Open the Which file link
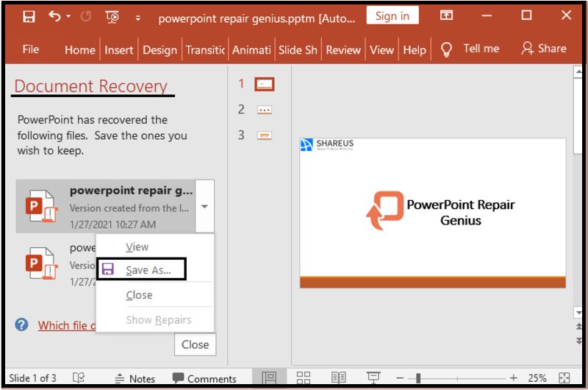Viewport: 588px width, 390px height. [66, 325]
